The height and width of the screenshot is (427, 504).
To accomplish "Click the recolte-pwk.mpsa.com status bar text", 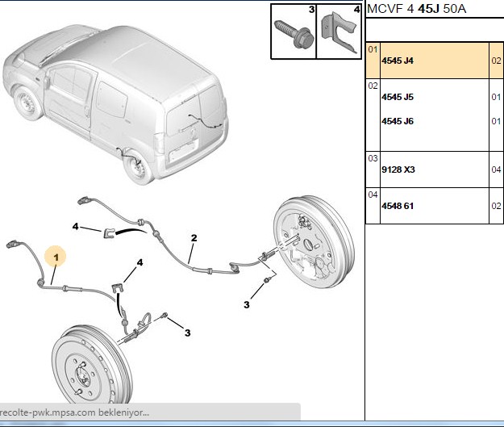I will click(x=74, y=412).
